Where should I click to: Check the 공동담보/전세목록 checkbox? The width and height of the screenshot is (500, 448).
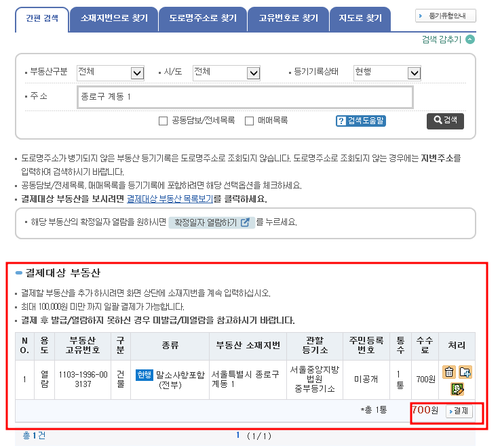point(163,121)
